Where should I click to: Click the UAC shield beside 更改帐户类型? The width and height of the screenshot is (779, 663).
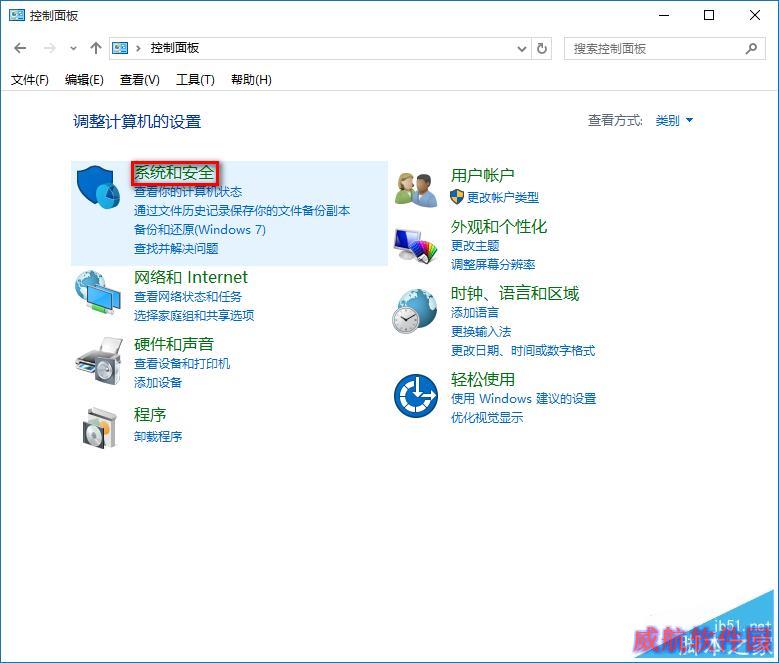click(457, 197)
